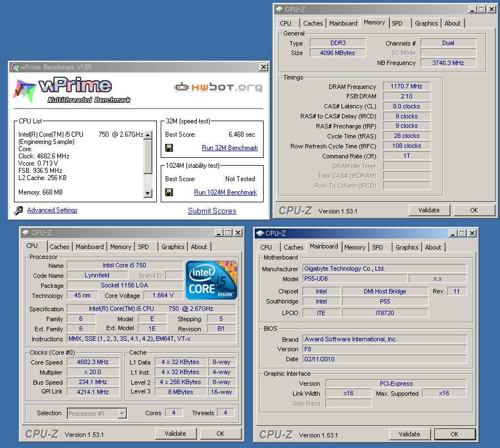Close the CPU-Z Mainboard window

click(x=472, y=233)
